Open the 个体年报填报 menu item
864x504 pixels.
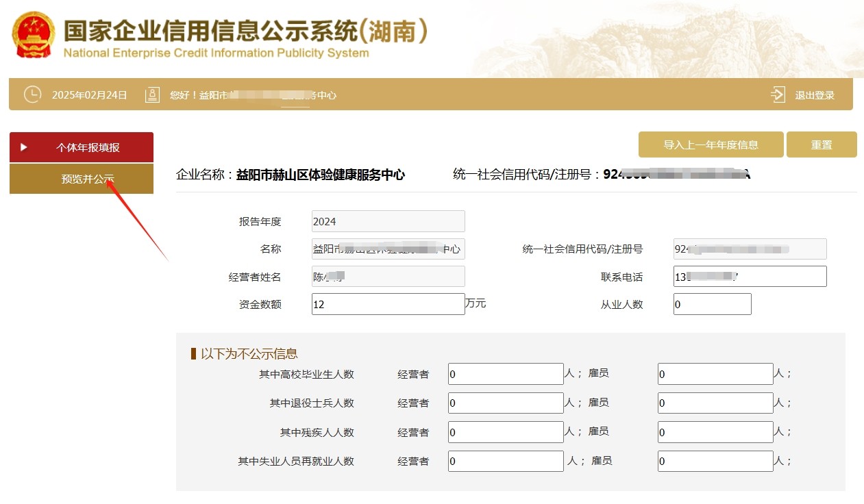click(82, 147)
